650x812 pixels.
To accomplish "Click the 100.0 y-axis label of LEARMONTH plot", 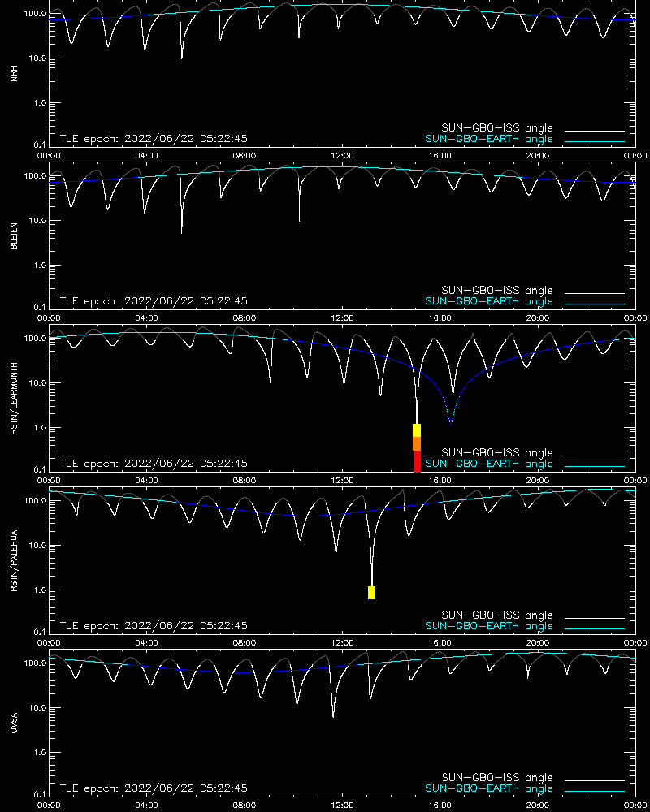I will click(x=35, y=338).
